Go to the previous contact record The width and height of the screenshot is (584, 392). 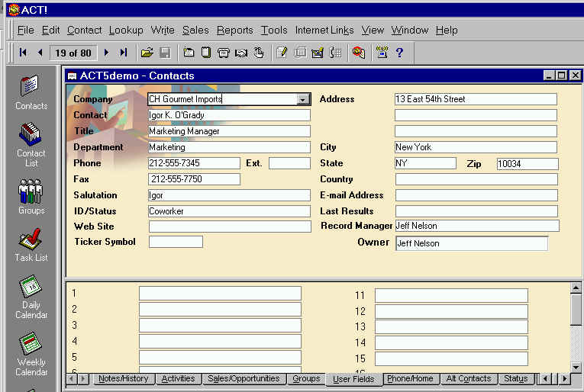[40, 53]
